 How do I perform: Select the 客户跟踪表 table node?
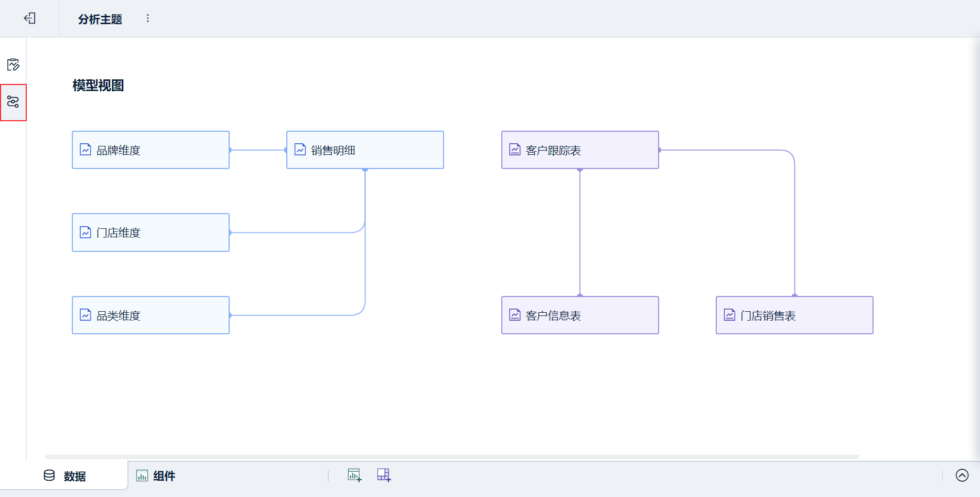tap(580, 150)
